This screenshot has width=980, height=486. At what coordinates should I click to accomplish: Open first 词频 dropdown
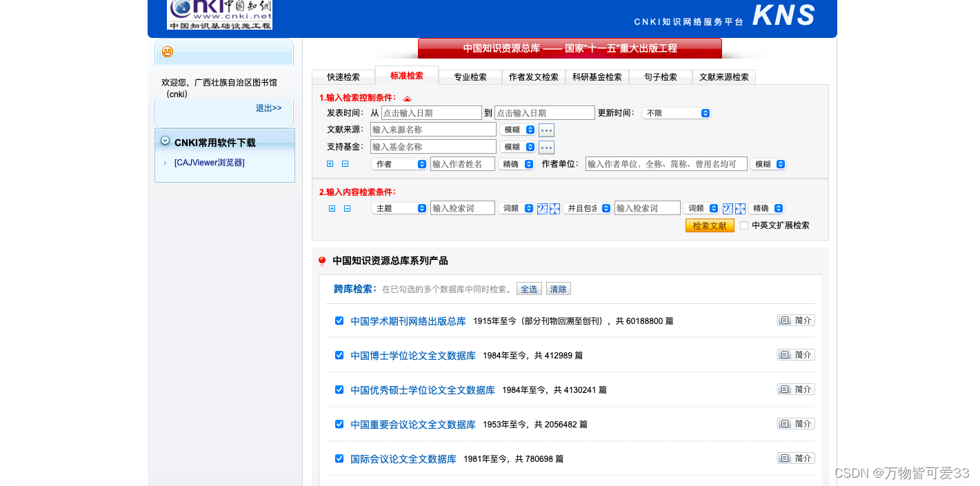[517, 208]
